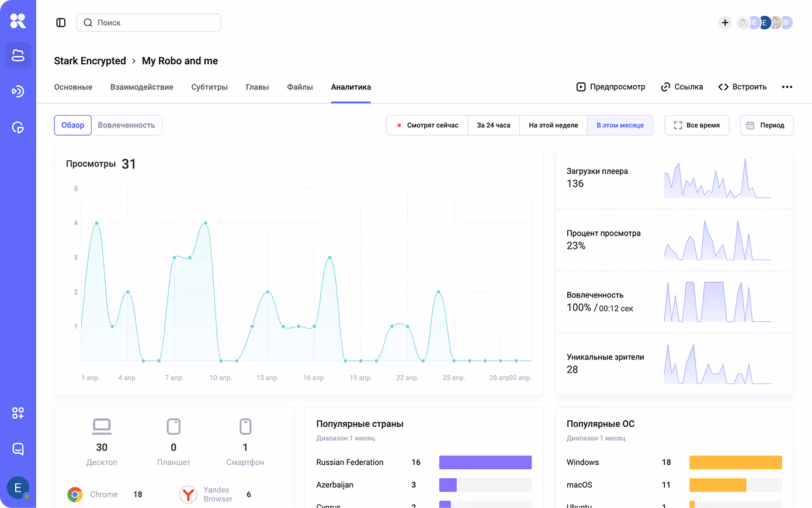Select the На этой неделе range
This screenshot has height=508, width=812.
pos(553,125)
